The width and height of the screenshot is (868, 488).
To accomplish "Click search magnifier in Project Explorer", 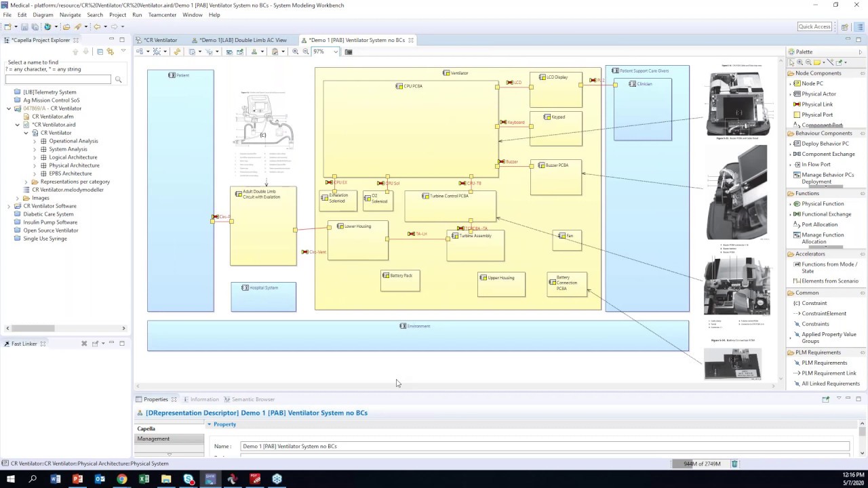I will [118, 79].
